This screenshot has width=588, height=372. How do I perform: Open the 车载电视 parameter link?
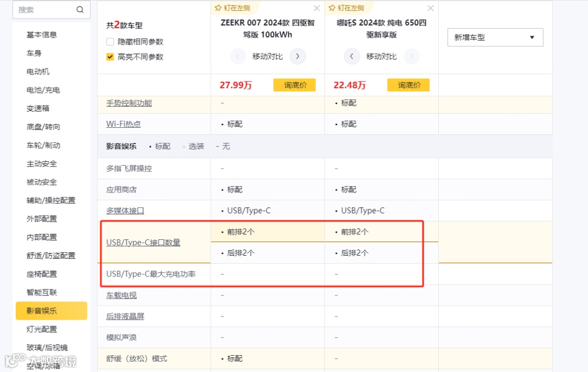click(x=121, y=295)
